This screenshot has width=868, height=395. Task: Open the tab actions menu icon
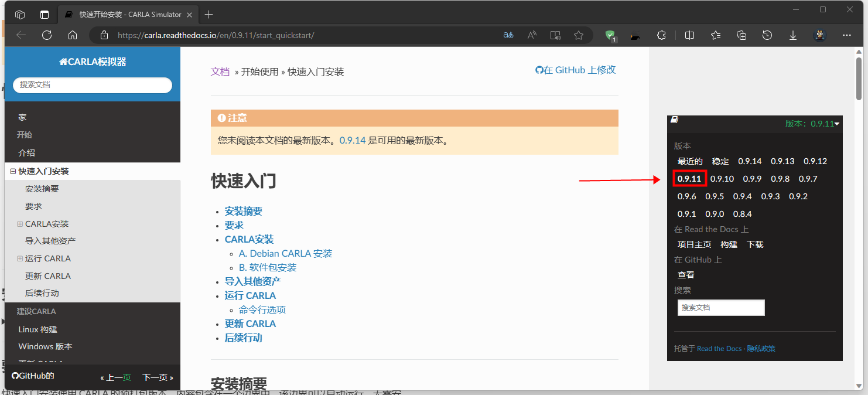[45, 15]
